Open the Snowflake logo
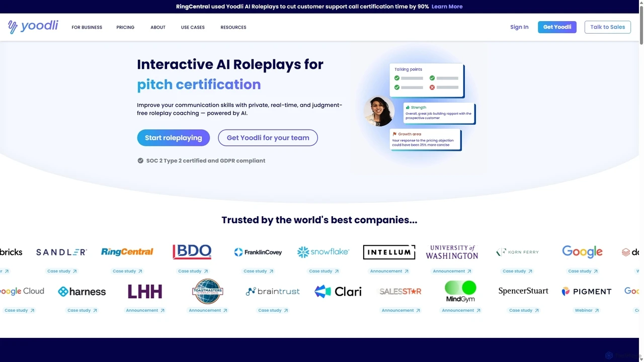This screenshot has width=644, height=362. coord(323,252)
